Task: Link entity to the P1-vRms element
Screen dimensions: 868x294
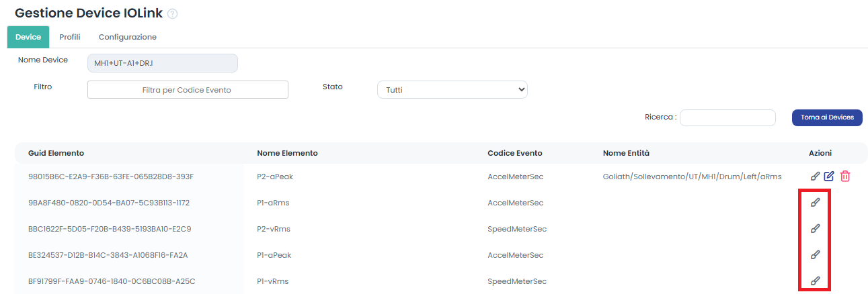Action: pos(815,281)
